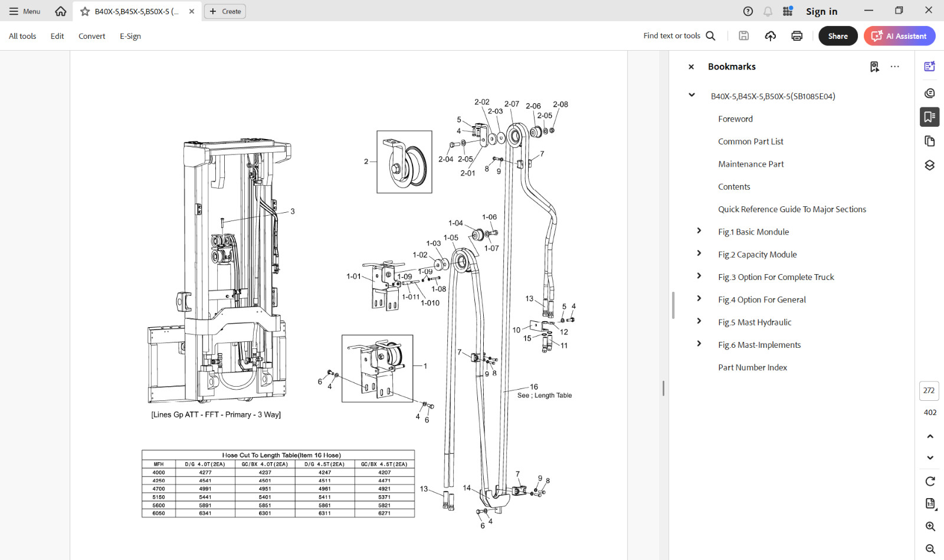This screenshot has width=944, height=560.
Task: Click the Create new button
Action: point(225,11)
